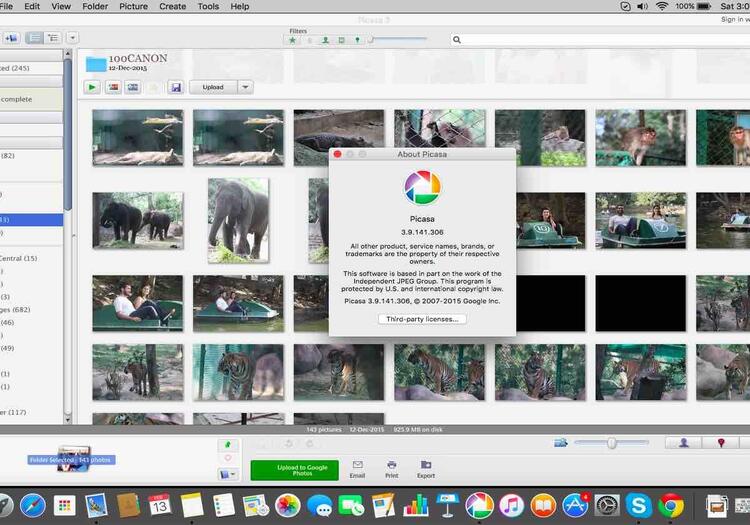
Task: Open the Picture menu
Action: click(x=133, y=6)
